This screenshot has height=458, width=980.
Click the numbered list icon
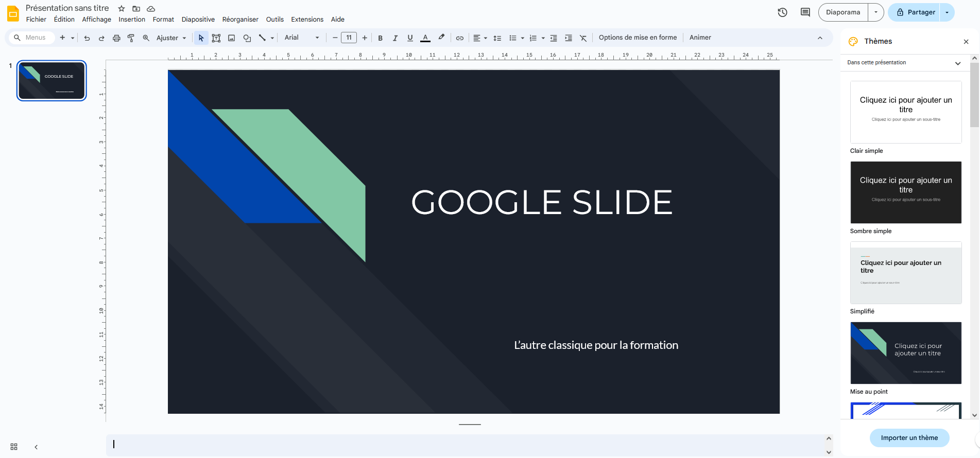[533, 38]
